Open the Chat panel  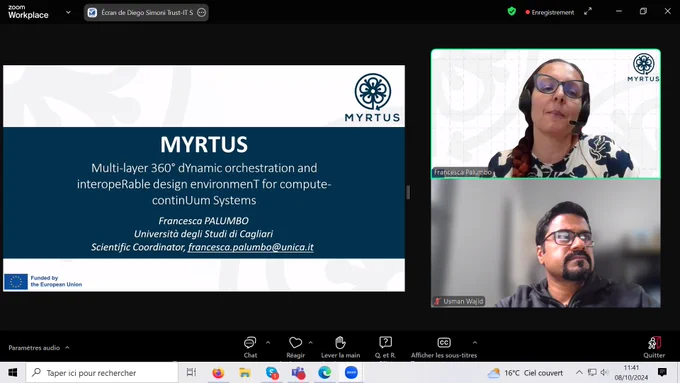pos(250,347)
